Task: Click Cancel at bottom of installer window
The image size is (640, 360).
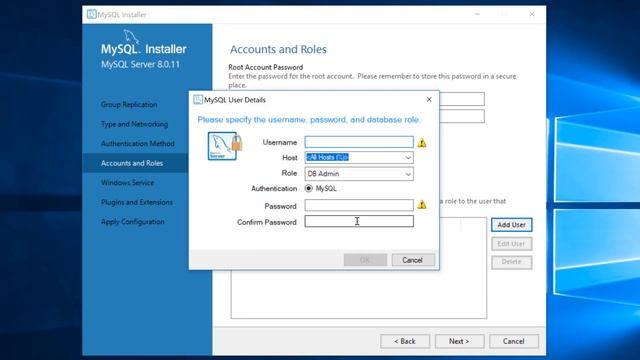Action: pyautogui.click(x=513, y=341)
